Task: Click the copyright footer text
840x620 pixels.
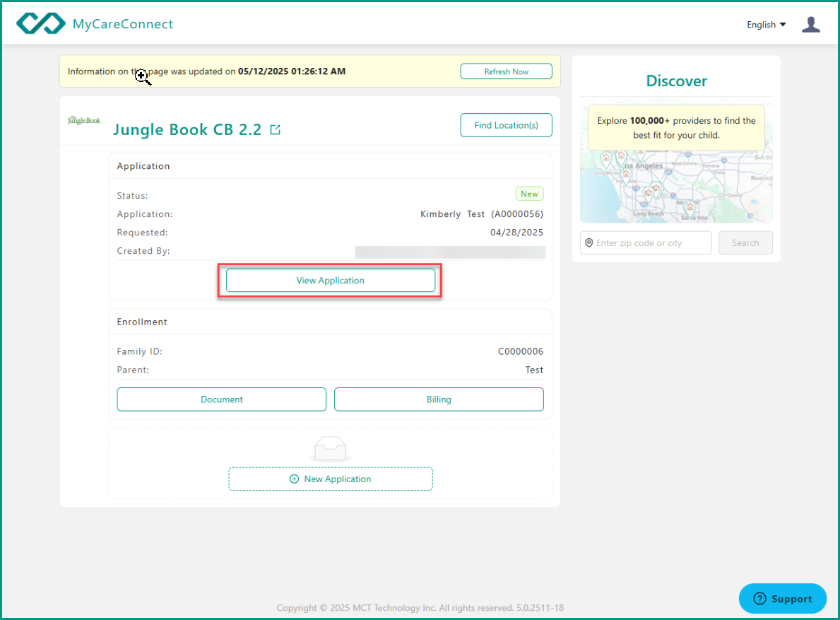Action: coord(420,608)
